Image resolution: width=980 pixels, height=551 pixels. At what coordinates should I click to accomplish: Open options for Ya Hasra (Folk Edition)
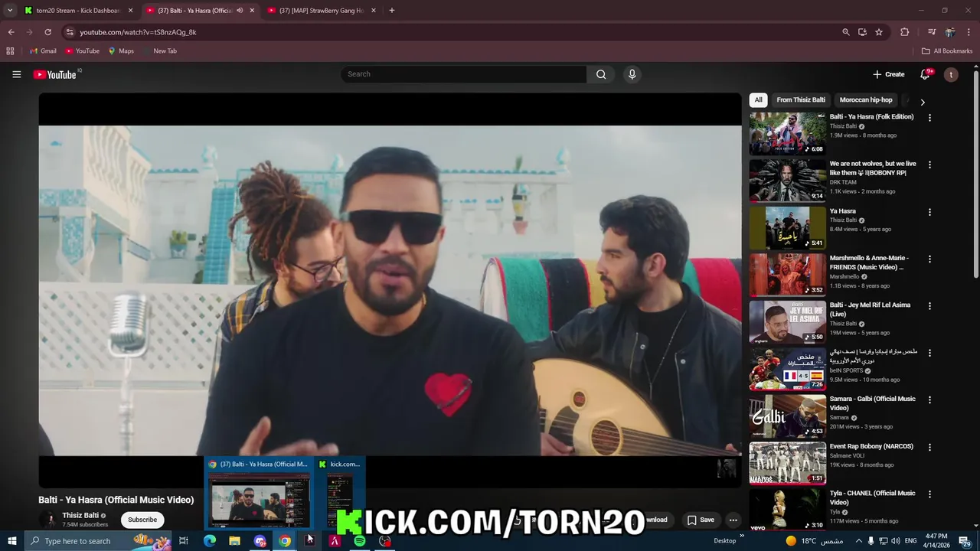929,118
